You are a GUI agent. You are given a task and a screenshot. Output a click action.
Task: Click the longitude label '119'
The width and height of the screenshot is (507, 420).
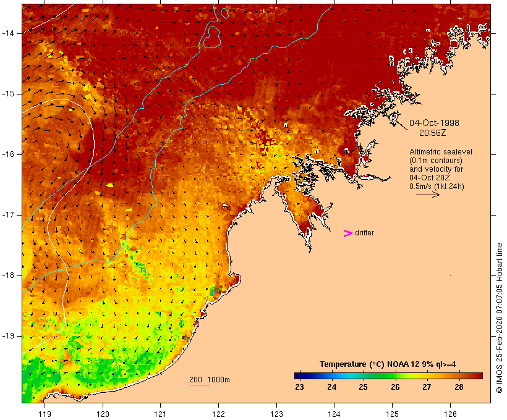pos(45,414)
